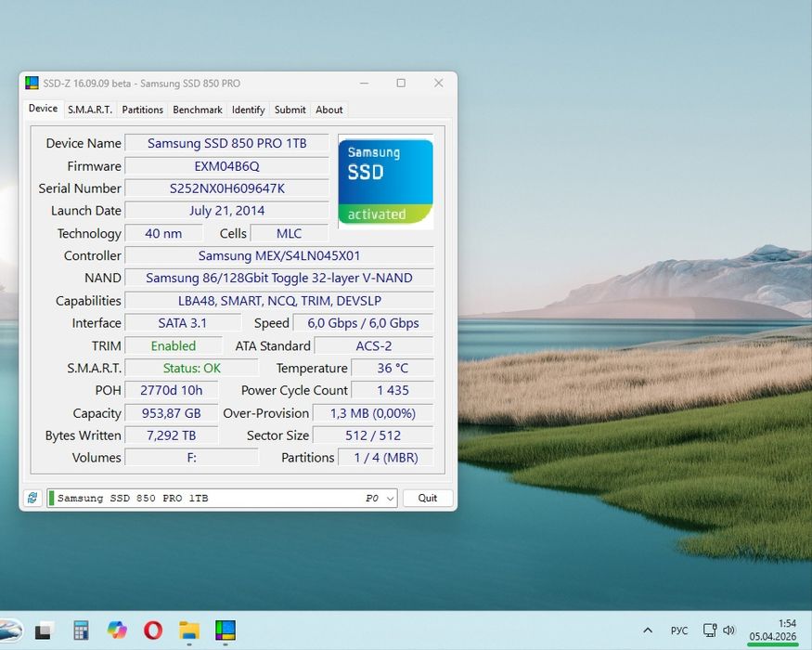
Task: Click the NAND value field
Action: click(279, 278)
